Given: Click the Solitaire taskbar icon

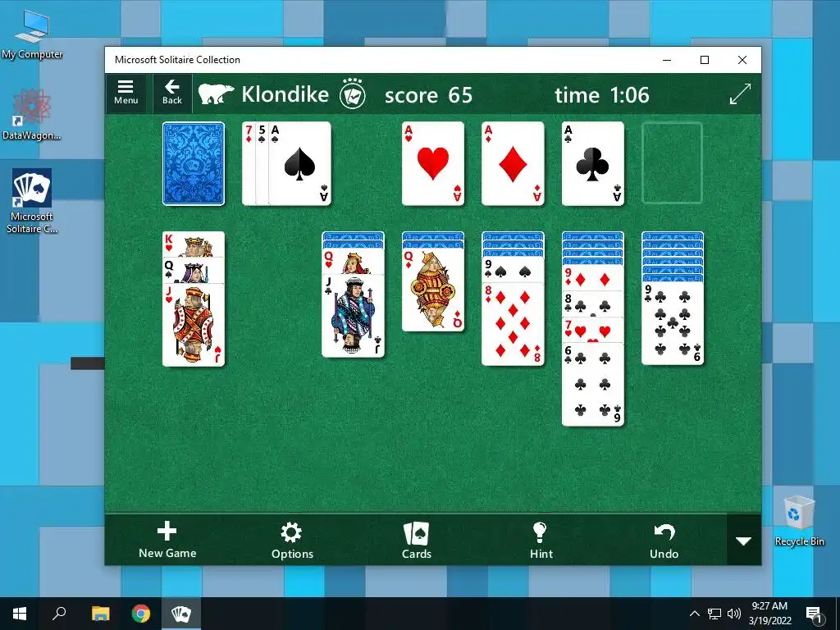Looking at the screenshot, I should tap(181, 614).
